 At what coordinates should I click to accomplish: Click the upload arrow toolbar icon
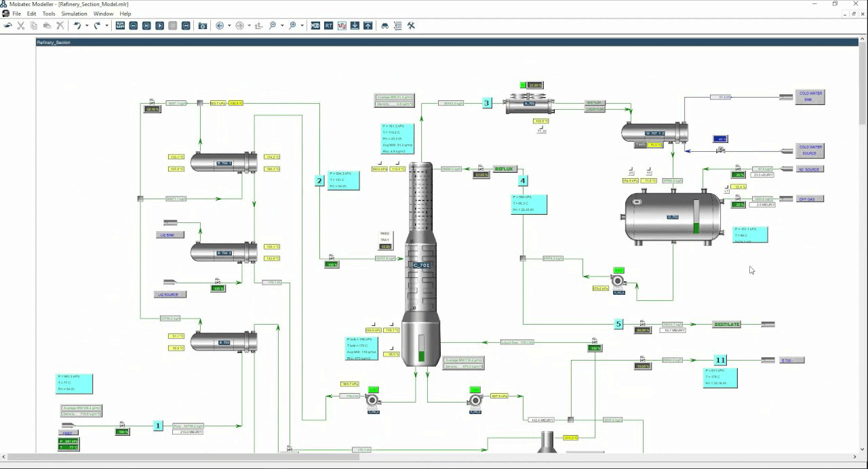click(x=368, y=26)
